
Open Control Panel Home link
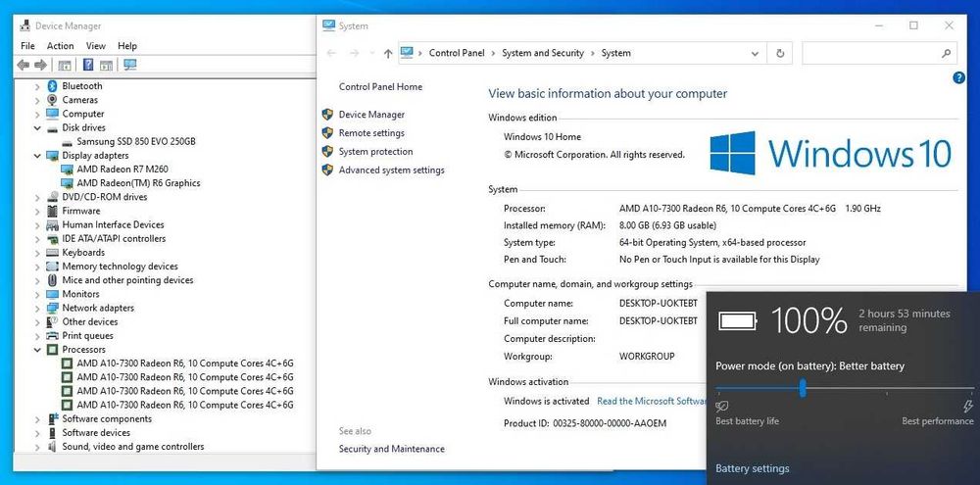click(x=380, y=87)
